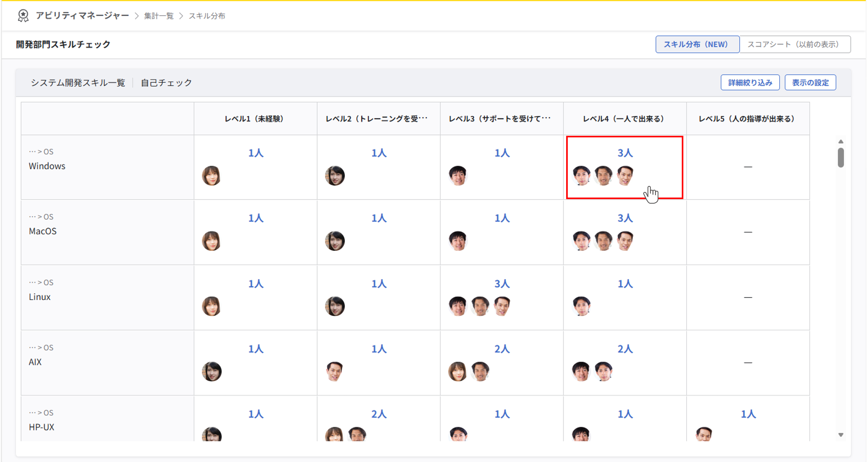Viewport: 868px width, 462px height.
Task: Open 詳細絞り込み filter button
Action: [750, 82]
